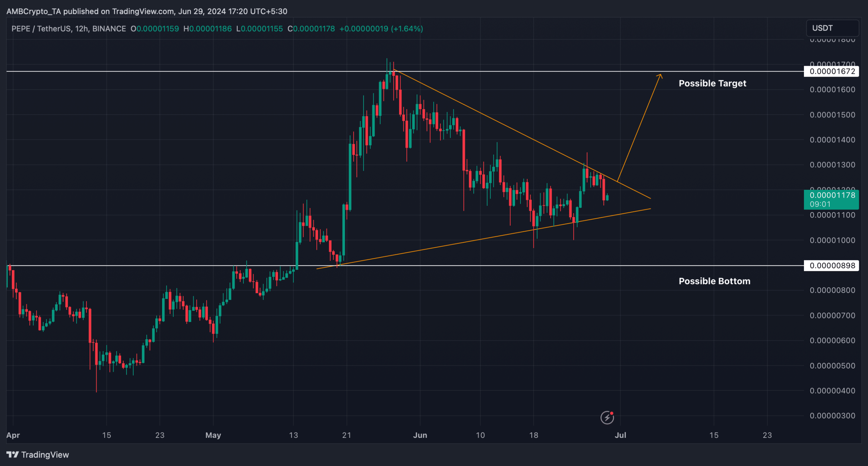Click the 'May' label on time axis
Viewport: 868px width, 466px height.
[x=213, y=435]
